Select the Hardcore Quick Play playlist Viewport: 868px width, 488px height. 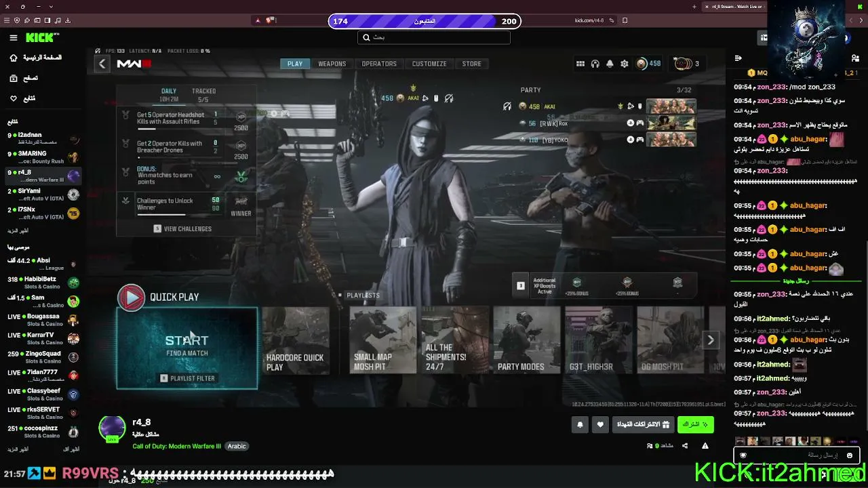(296, 340)
